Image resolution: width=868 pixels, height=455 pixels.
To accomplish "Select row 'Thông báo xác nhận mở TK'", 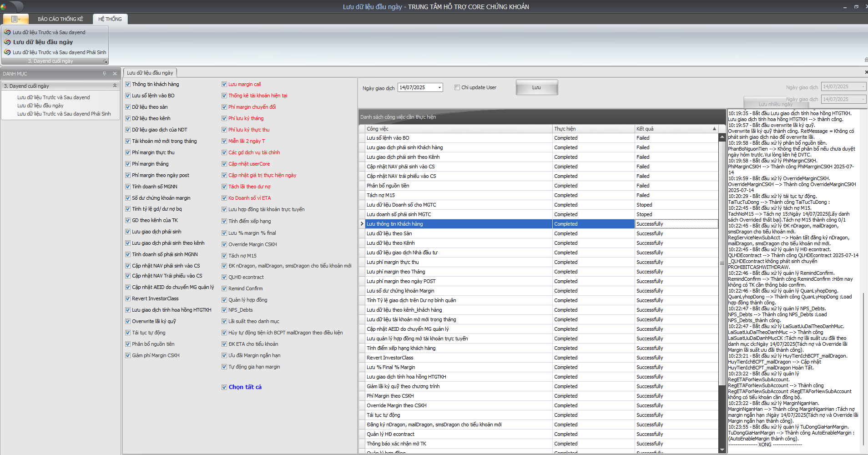I will tap(539, 444).
